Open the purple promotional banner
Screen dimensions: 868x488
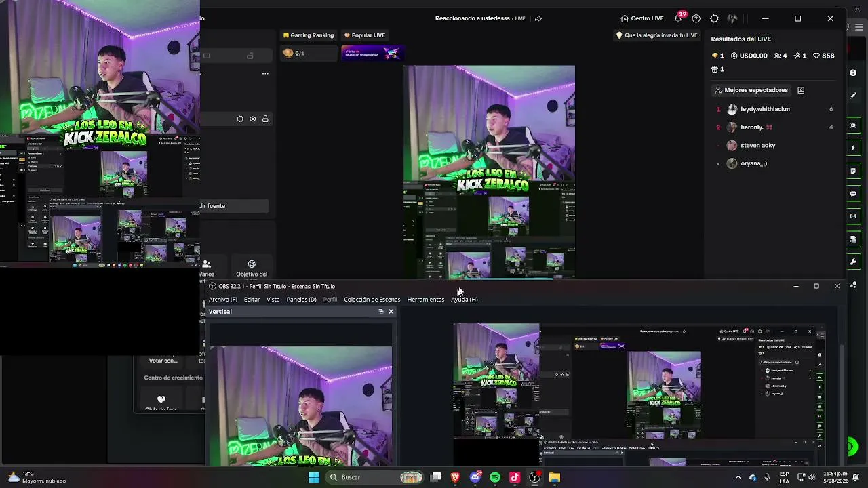pyautogui.click(x=372, y=53)
